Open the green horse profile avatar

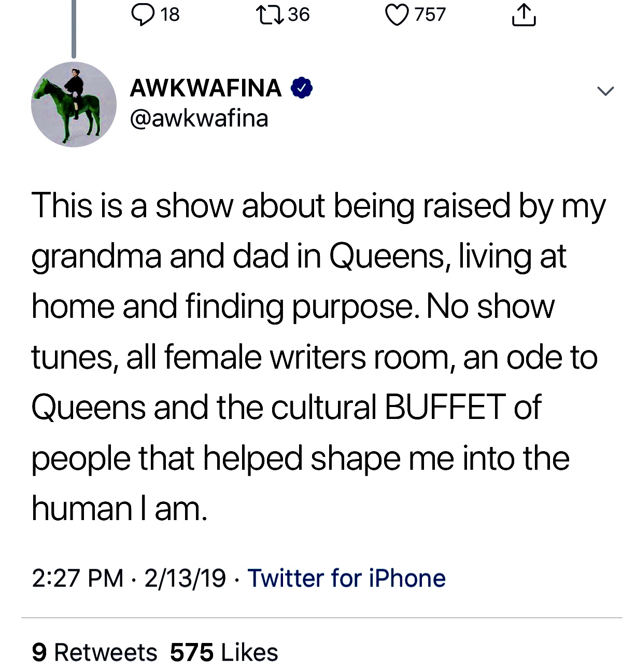coord(74,104)
